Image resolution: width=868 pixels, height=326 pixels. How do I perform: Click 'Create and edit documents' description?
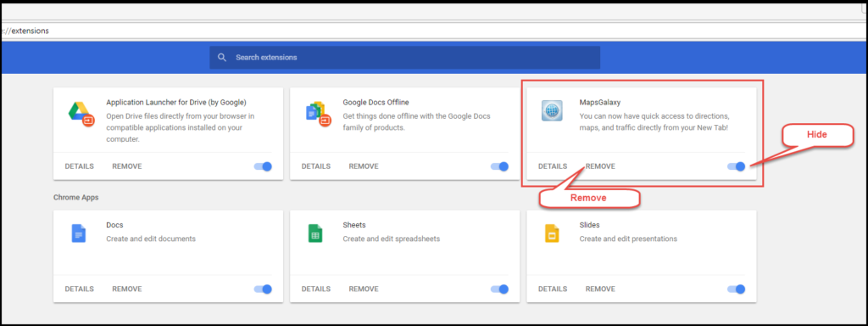[151, 239]
